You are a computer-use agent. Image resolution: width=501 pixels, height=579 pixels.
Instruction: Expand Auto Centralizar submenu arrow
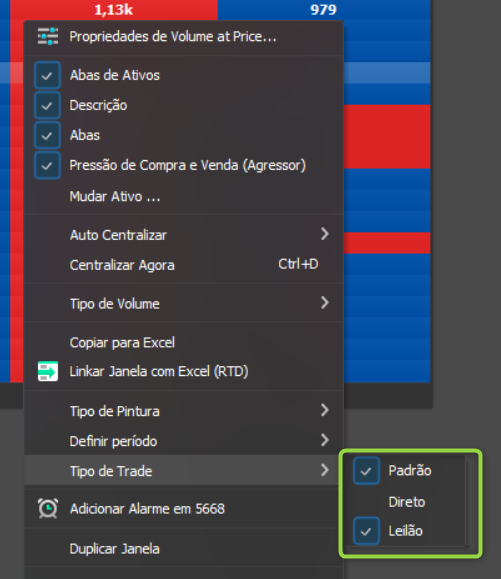coord(325,234)
